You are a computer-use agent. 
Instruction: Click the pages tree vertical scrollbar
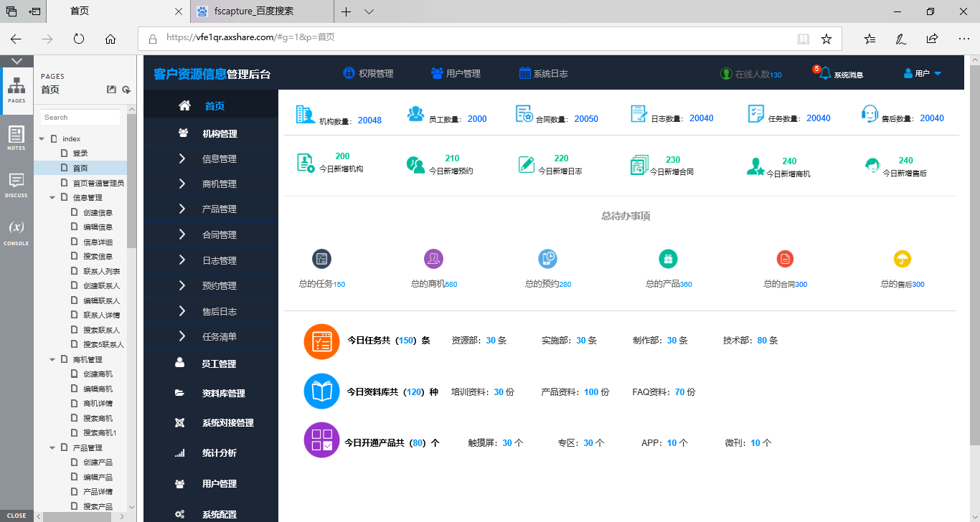131,181
